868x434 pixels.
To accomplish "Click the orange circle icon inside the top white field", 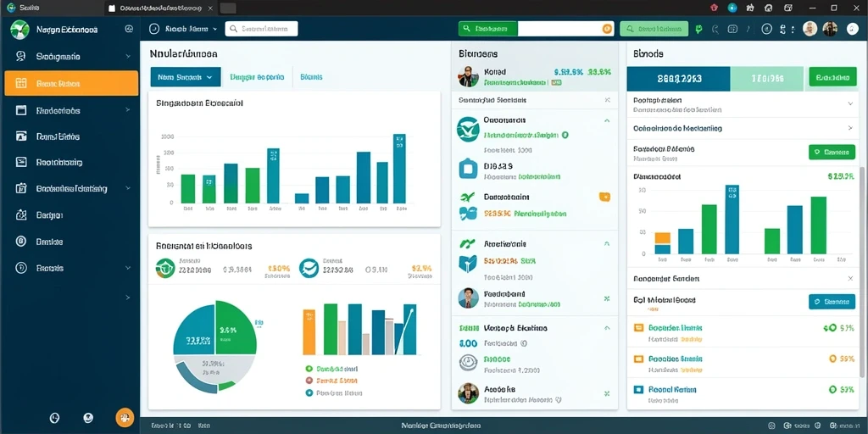I will point(607,29).
